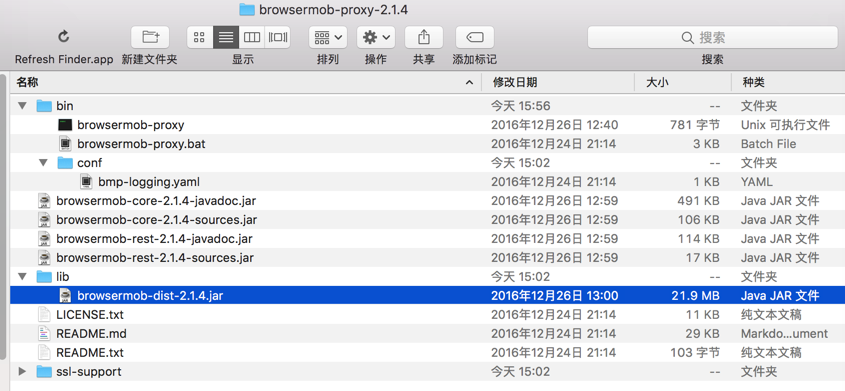Screen dimensions: 845x391
Task: Click the 添加标记 tag button
Action: point(474,37)
